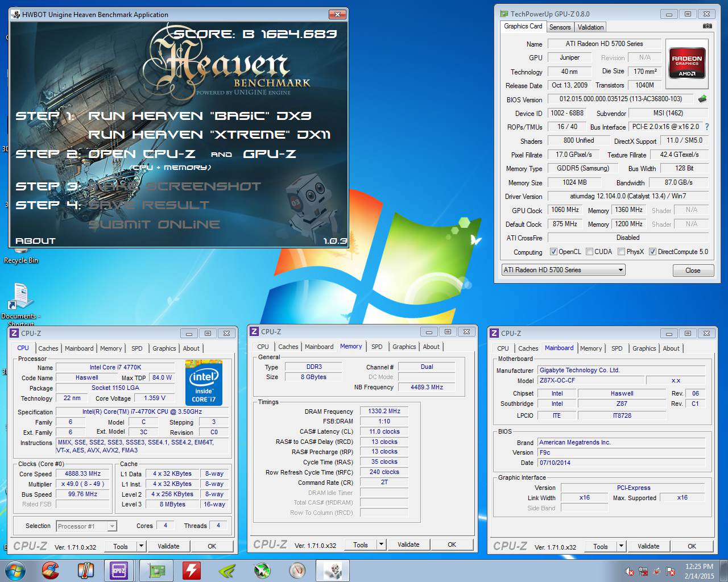Click mainboard model Z87X-OC-CF
Image resolution: width=728 pixels, height=582 pixels.
[x=590, y=381]
